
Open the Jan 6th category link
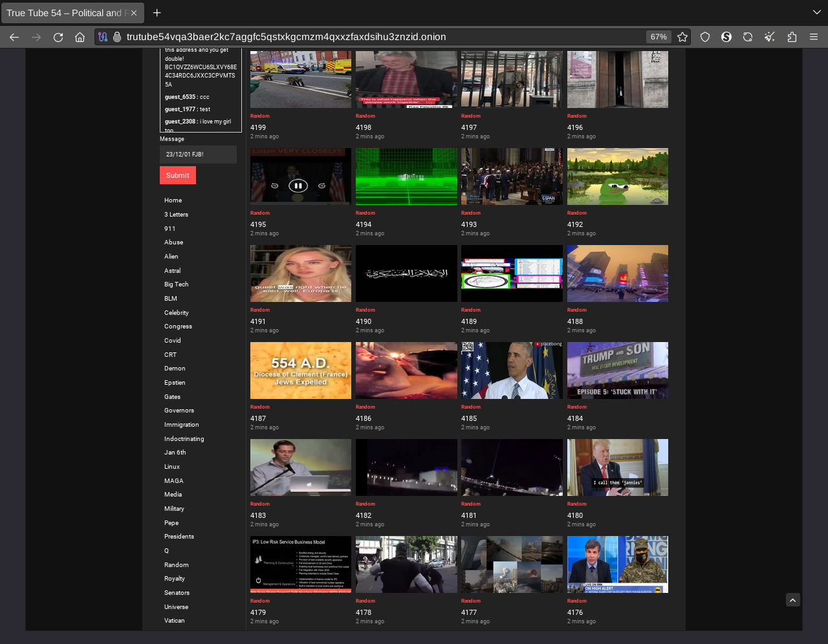pos(175,453)
